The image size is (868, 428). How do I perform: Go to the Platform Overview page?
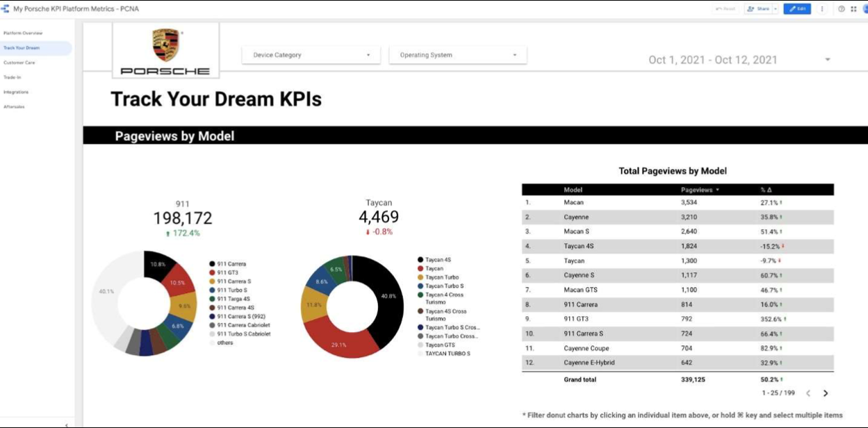[x=23, y=33]
